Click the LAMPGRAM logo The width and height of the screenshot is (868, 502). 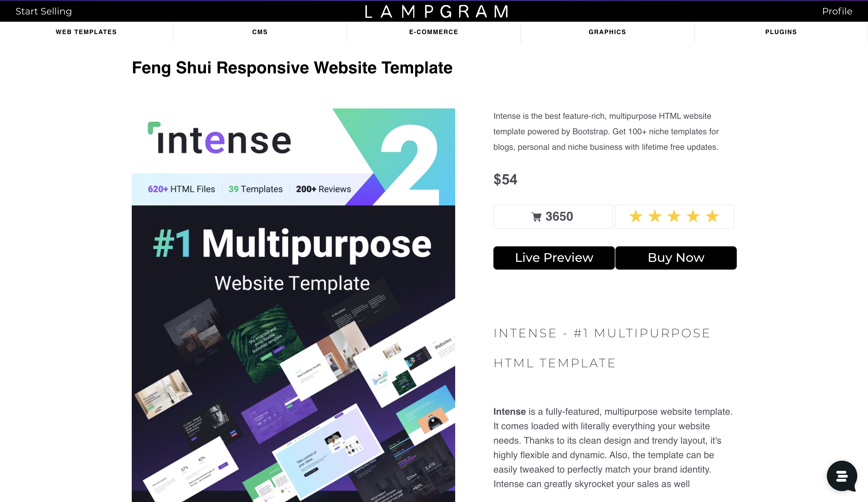pyautogui.click(x=436, y=11)
